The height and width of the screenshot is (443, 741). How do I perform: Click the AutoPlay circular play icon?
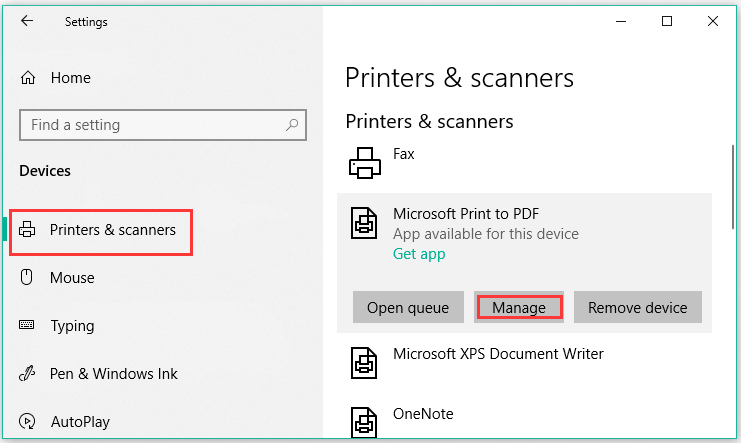click(x=27, y=421)
